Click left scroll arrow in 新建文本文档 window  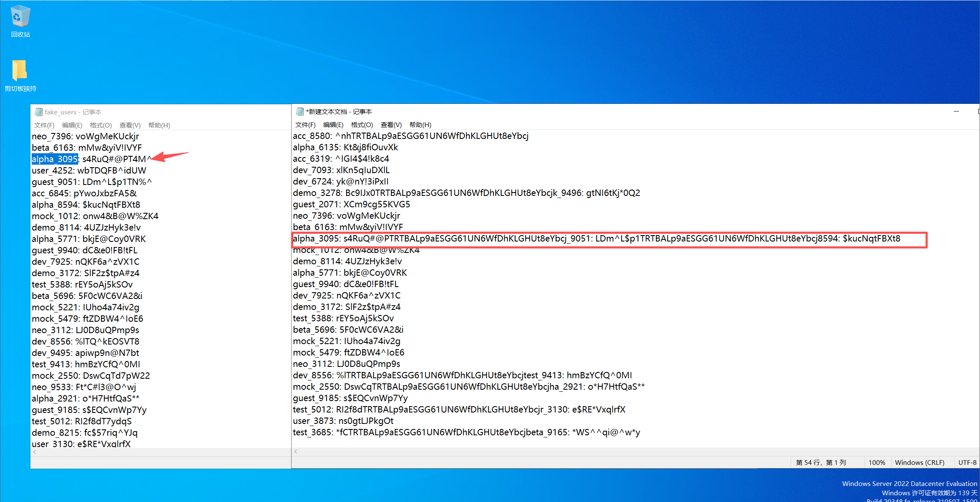click(296, 451)
